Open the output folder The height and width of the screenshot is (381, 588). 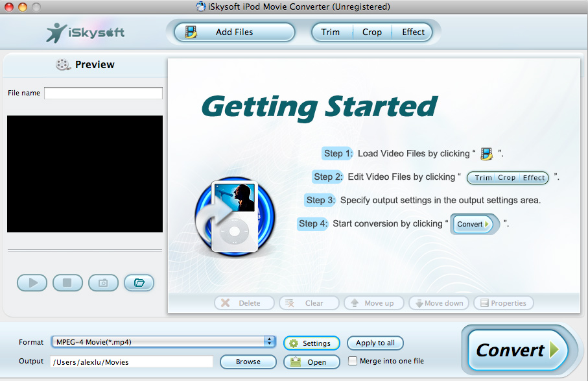point(312,362)
